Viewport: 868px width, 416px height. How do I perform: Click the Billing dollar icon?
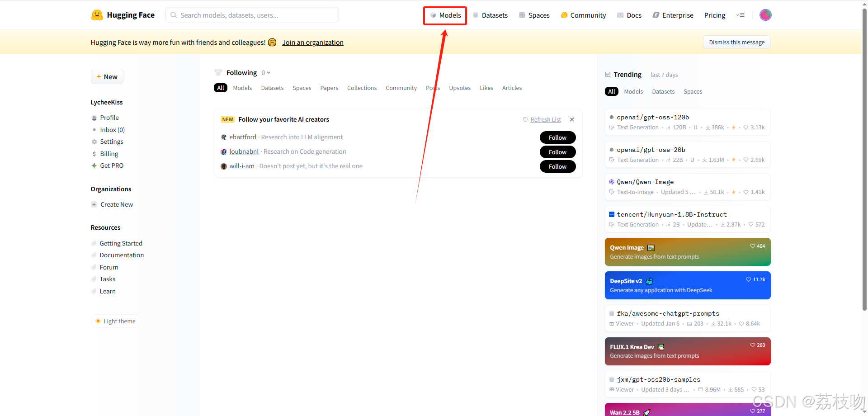click(94, 154)
